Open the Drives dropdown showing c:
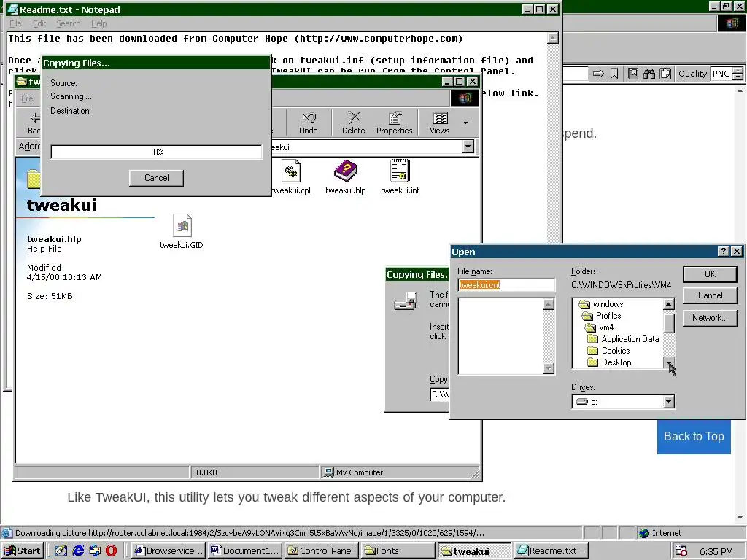 pyautogui.click(x=669, y=402)
